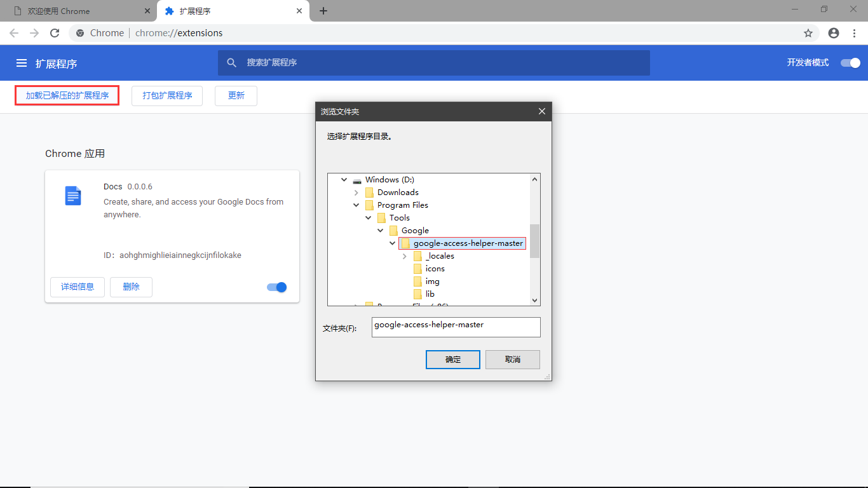Select the Tools folder
Viewport: 868px width, 488px height.
tap(400, 218)
